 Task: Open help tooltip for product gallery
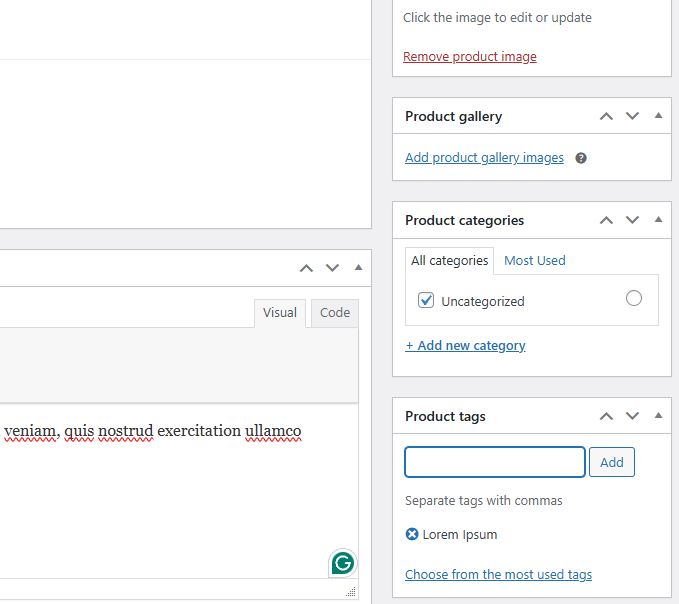(581, 158)
